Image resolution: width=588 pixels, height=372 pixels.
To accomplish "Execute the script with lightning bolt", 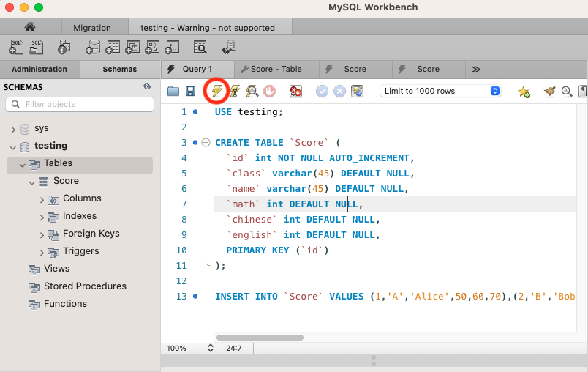I will click(x=216, y=91).
